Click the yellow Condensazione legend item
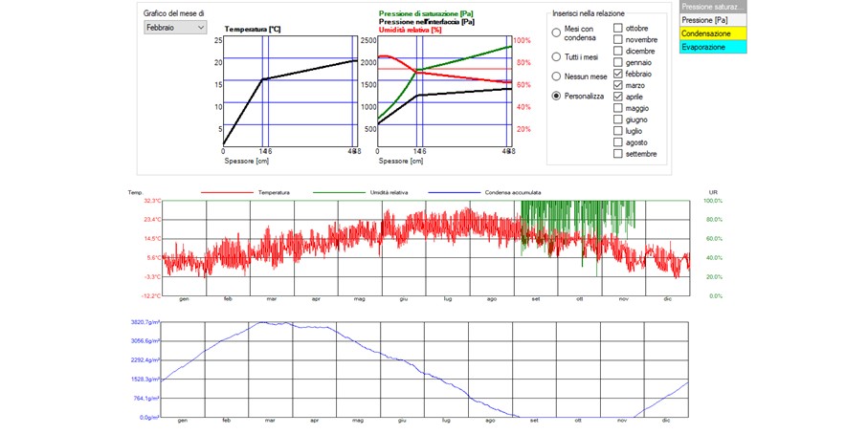The width and height of the screenshot is (868, 434). pos(712,33)
